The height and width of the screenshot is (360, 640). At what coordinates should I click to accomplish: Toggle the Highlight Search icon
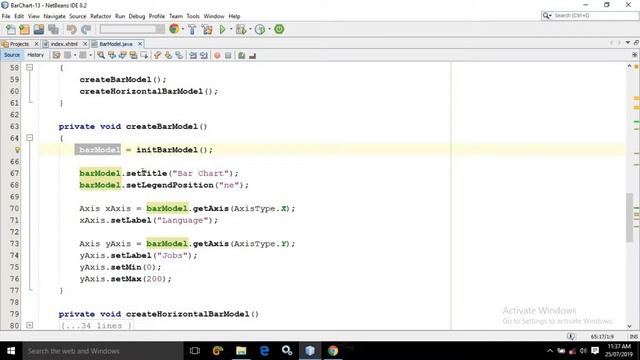coord(133,55)
